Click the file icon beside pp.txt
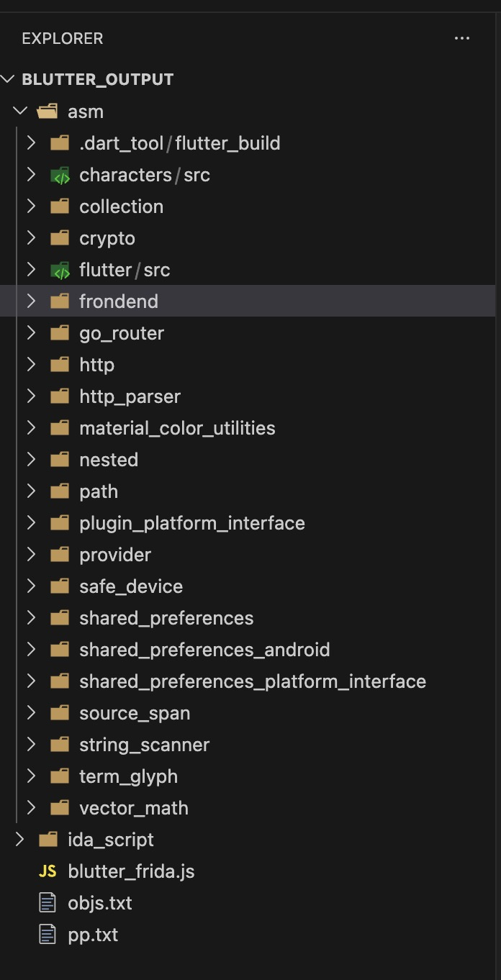The height and width of the screenshot is (980, 501). [x=48, y=935]
